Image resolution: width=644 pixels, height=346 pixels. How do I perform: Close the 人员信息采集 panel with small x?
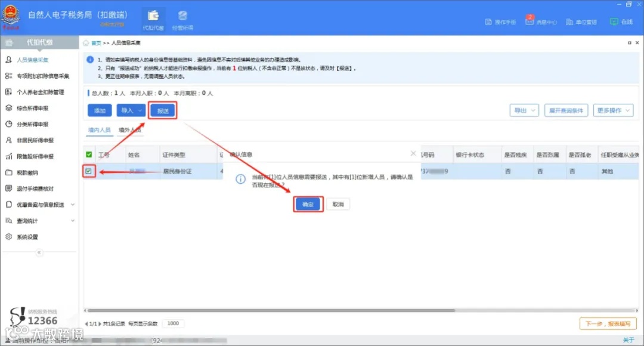637,43
